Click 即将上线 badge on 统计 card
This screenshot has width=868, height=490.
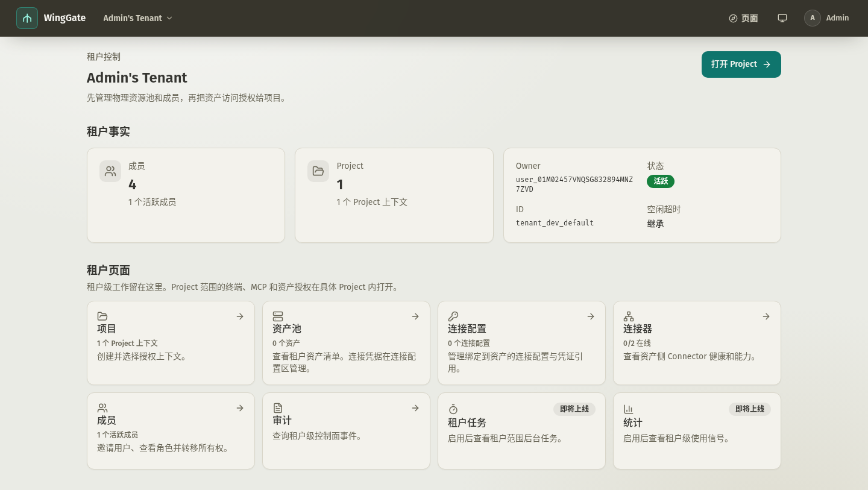tap(750, 409)
